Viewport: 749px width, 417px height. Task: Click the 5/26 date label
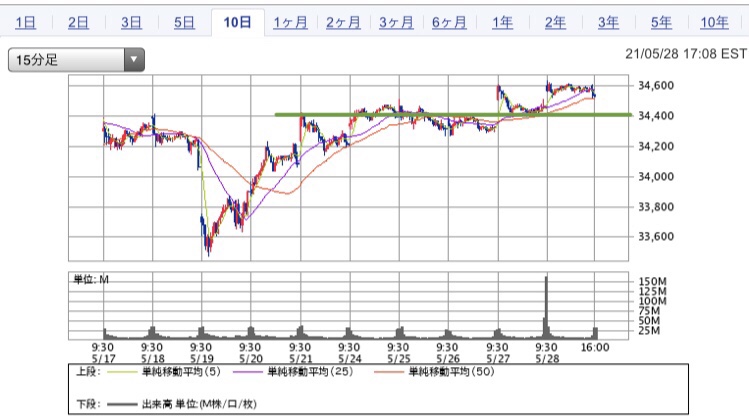[x=448, y=359]
